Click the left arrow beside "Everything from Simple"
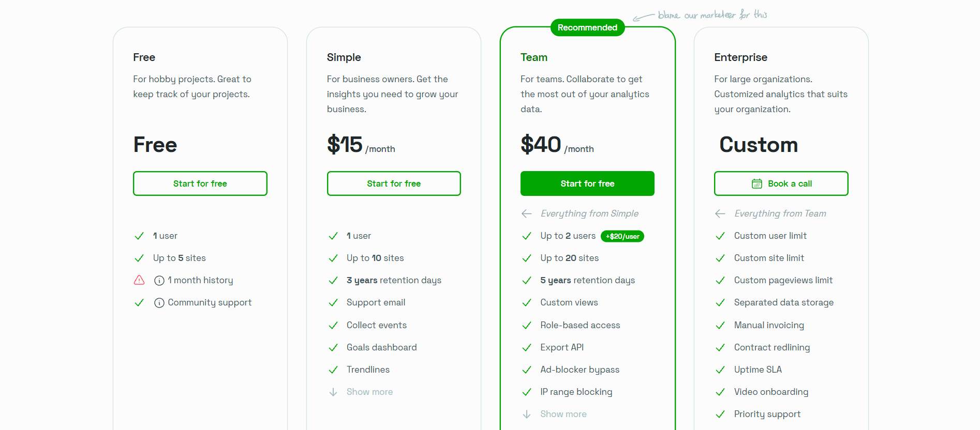Image resolution: width=980 pixels, height=430 pixels. click(x=526, y=213)
